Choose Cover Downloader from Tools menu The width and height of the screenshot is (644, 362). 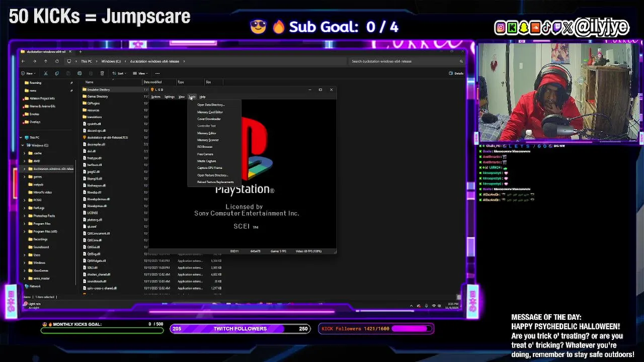coord(214,119)
